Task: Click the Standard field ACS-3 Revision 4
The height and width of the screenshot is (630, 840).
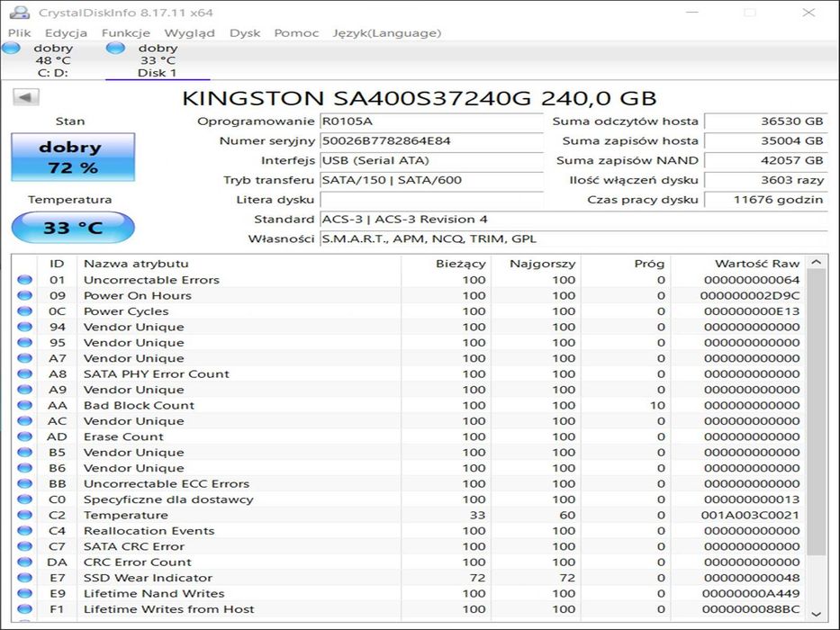Action: pyautogui.click(x=574, y=219)
